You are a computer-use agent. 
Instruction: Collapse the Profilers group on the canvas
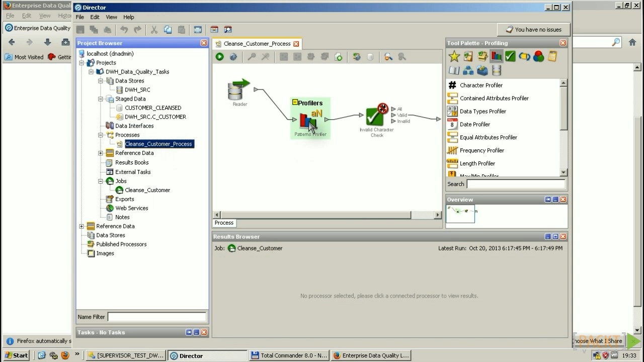click(x=295, y=103)
